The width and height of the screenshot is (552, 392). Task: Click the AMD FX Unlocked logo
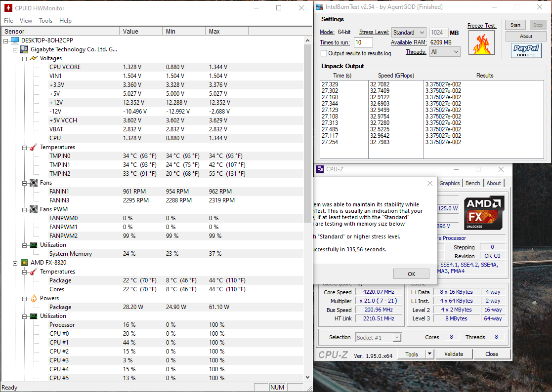(x=484, y=213)
